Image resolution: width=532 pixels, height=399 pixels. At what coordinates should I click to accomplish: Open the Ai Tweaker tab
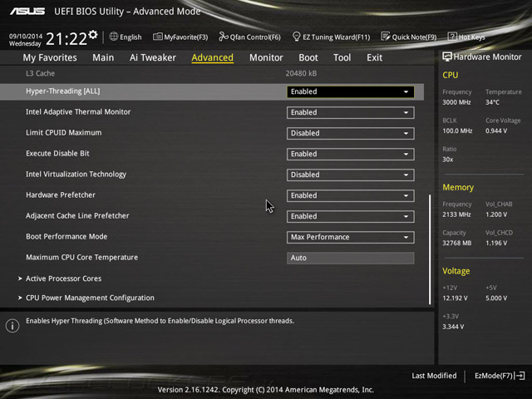pos(153,57)
